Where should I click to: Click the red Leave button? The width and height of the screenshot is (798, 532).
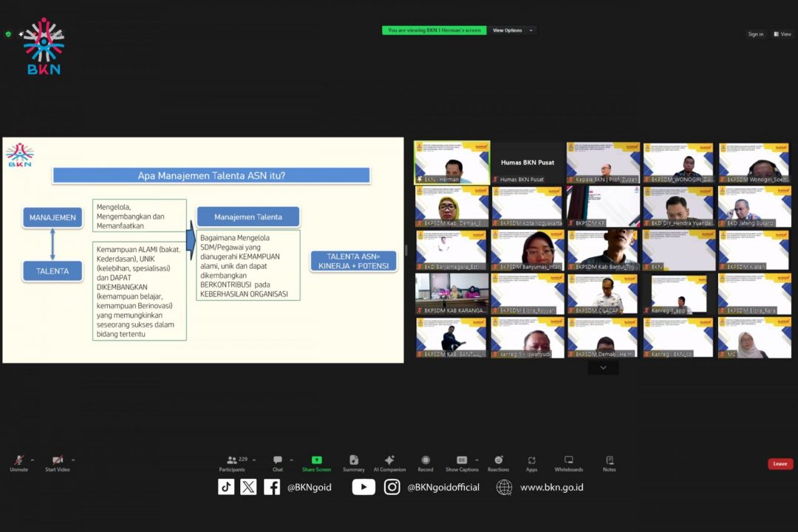pos(780,464)
